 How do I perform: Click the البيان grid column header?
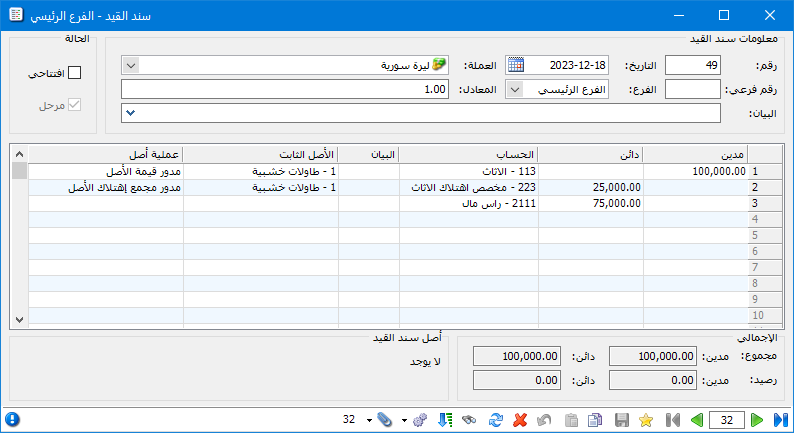click(369, 154)
